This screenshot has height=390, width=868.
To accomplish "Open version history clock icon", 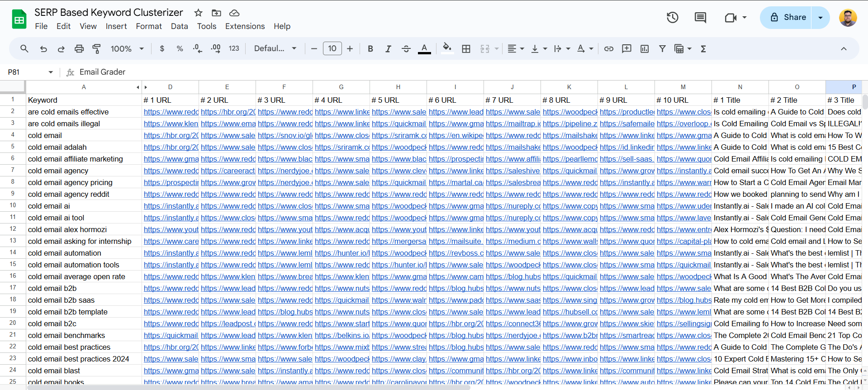I will tap(672, 18).
